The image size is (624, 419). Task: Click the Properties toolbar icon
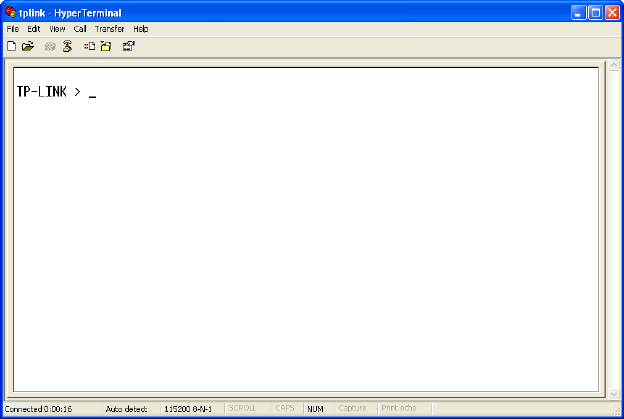click(x=129, y=47)
